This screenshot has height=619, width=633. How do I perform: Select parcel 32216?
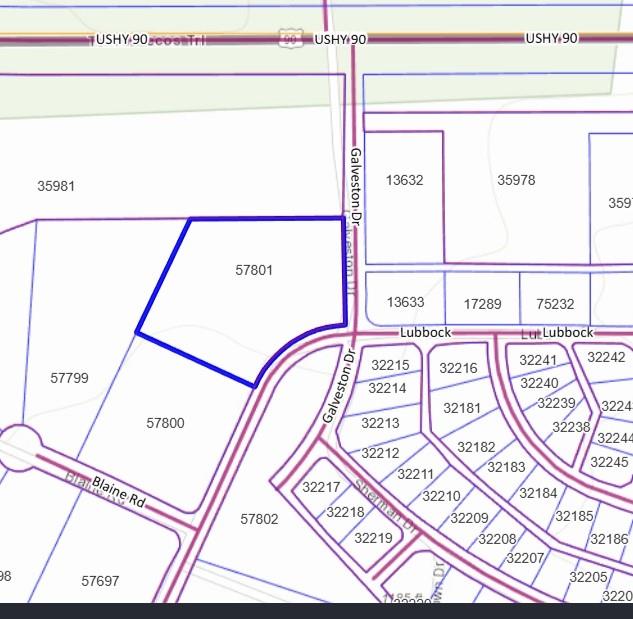(459, 369)
